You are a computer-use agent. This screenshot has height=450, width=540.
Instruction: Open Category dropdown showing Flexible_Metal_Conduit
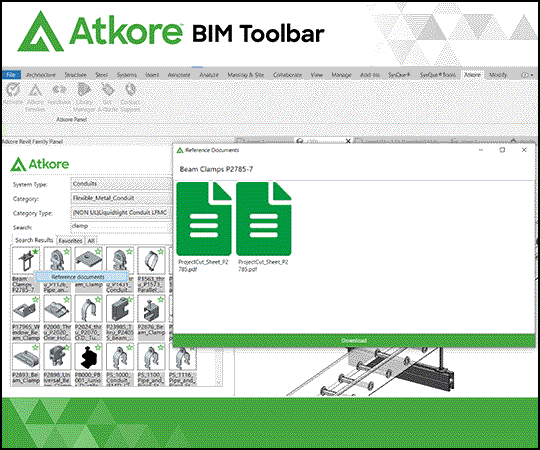point(121,198)
